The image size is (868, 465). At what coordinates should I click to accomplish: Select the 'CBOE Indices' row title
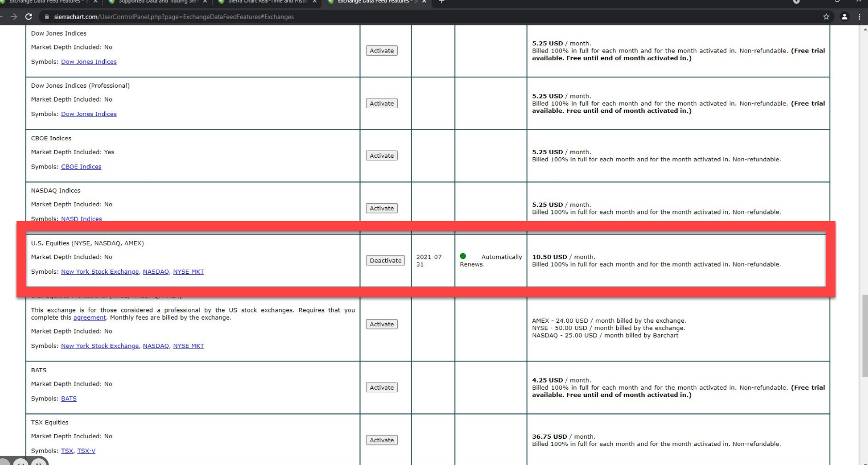51,138
